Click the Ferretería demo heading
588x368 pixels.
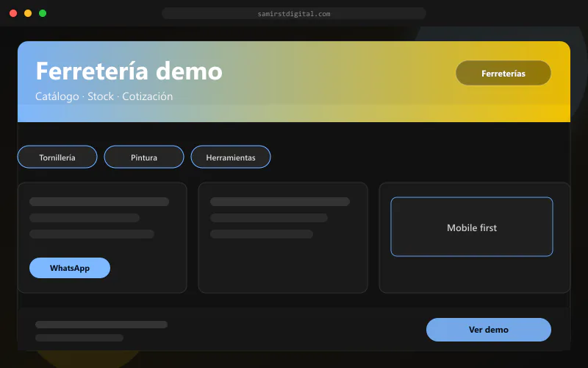[x=129, y=71]
